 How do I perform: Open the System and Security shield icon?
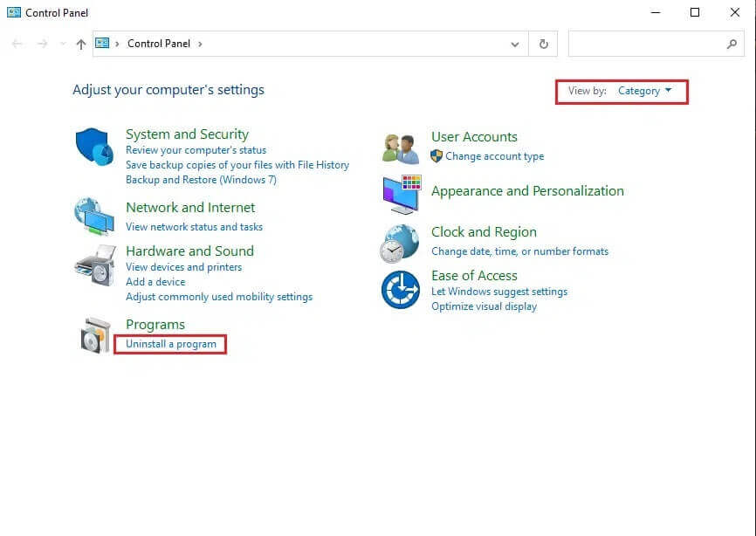coord(94,147)
